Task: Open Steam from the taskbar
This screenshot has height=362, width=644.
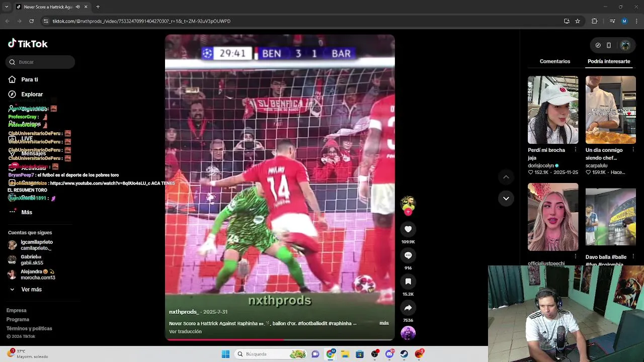Action: 404,354
